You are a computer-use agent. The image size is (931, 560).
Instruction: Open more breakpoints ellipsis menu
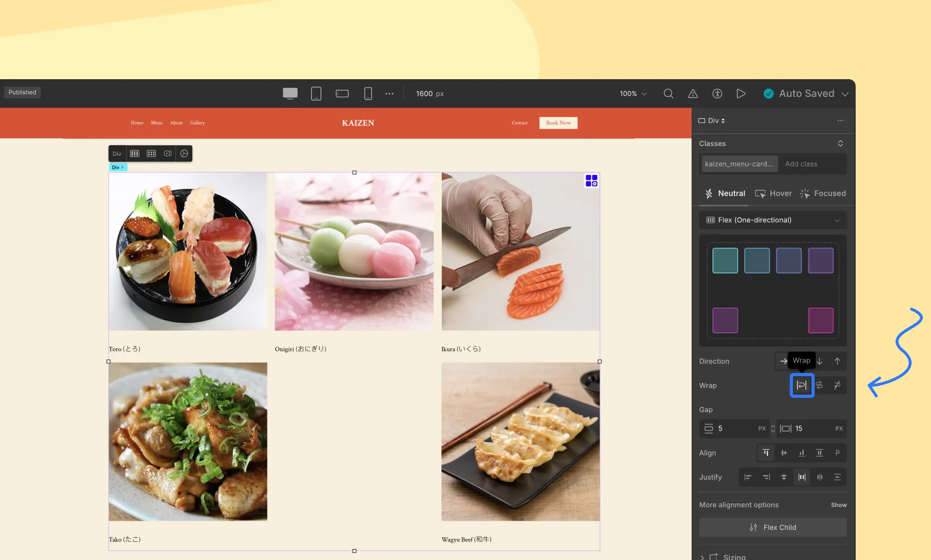390,93
